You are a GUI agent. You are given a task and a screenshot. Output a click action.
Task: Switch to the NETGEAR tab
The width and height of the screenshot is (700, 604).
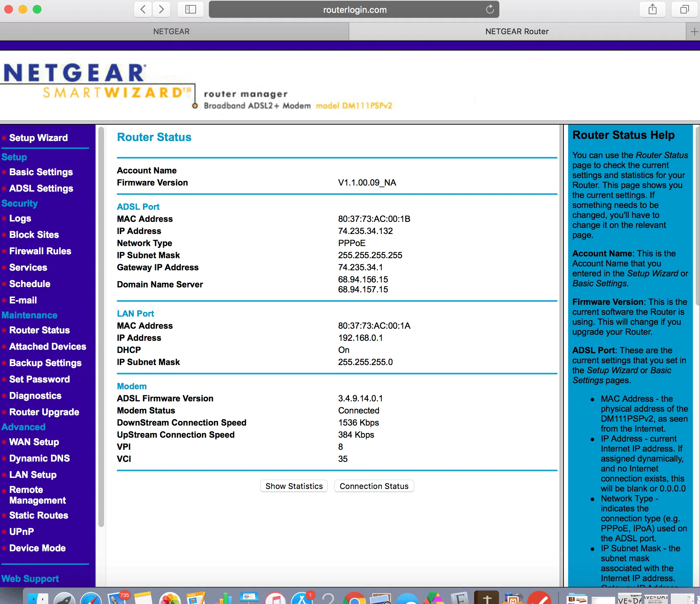(x=171, y=32)
